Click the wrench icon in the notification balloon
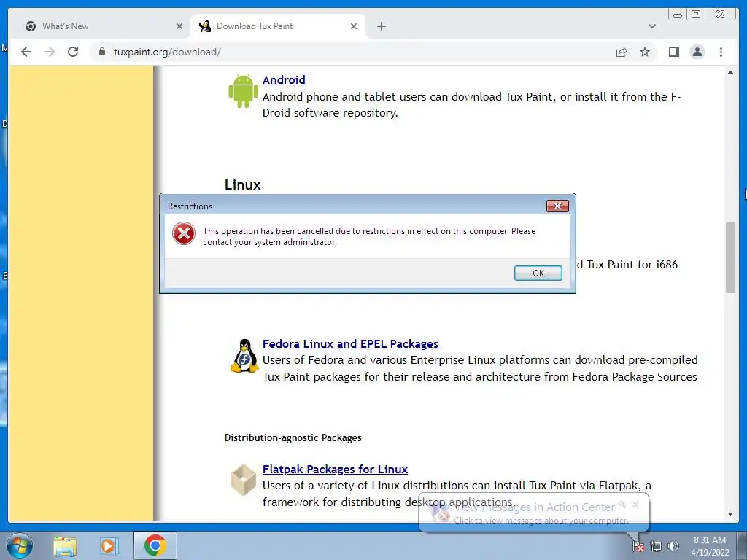The width and height of the screenshot is (747, 560). coord(622,505)
